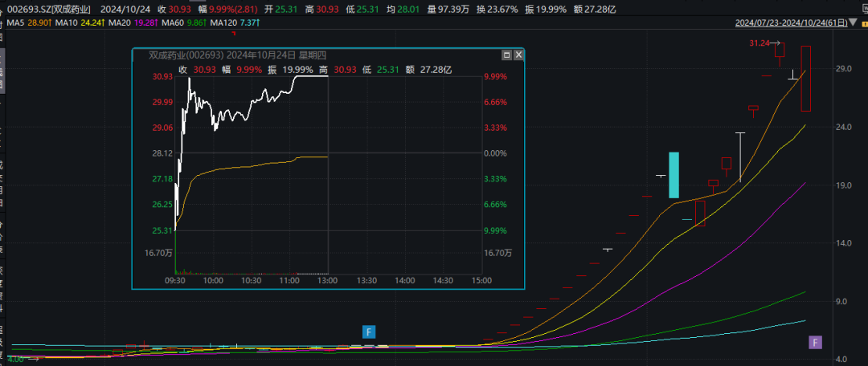The width and height of the screenshot is (868, 366).
Task: Click 11:00 on the intraday time axis
Action: coord(289,281)
